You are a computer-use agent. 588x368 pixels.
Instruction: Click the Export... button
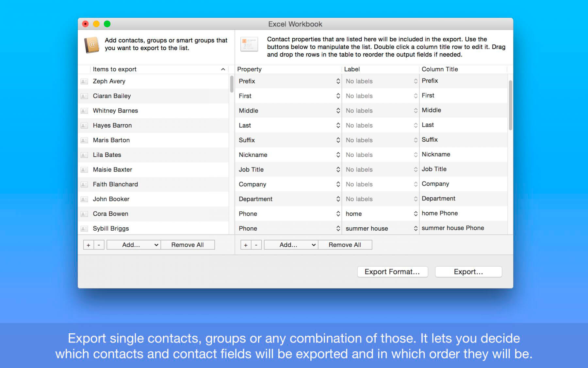tap(468, 272)
